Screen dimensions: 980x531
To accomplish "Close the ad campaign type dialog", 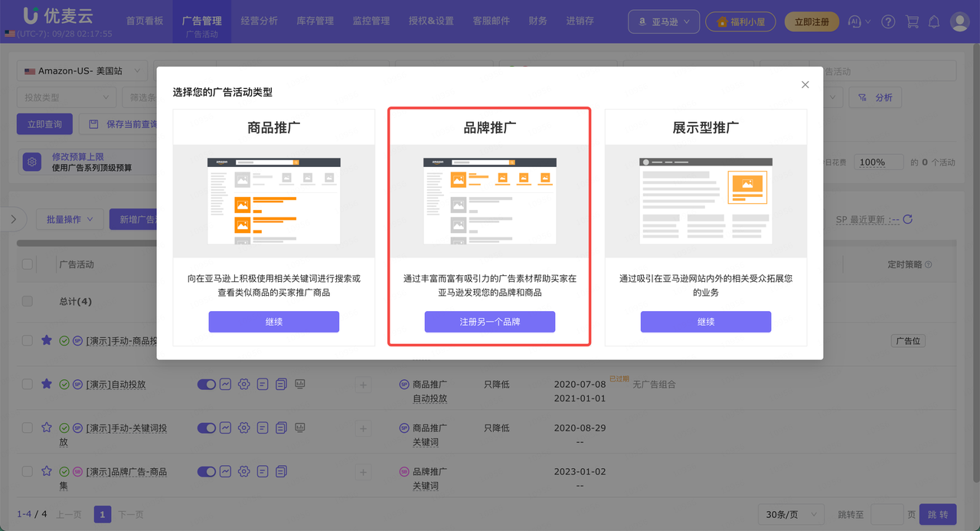I will (x=805, y=85).
